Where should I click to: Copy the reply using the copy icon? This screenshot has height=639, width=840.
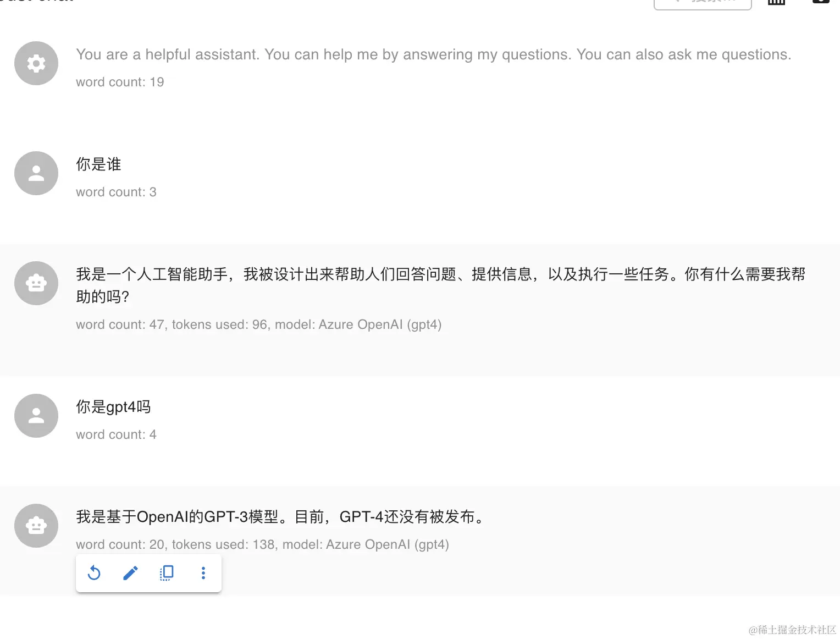tap(167, 573)
